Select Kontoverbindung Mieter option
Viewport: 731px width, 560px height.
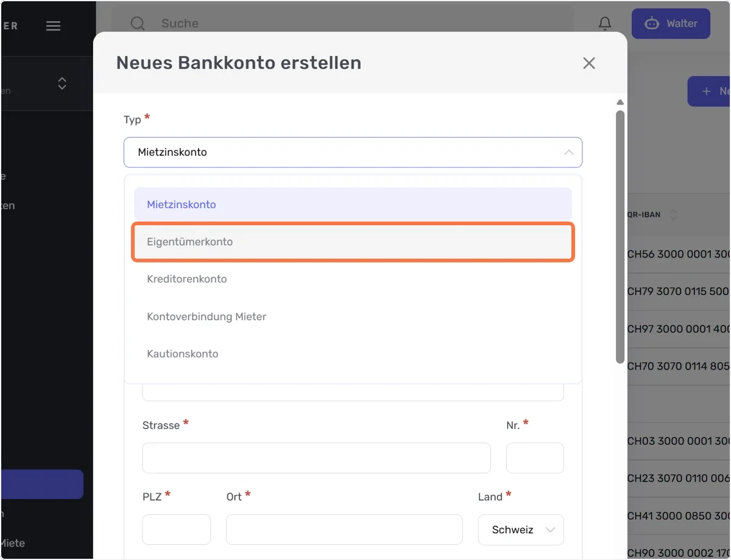coord(353,317)
